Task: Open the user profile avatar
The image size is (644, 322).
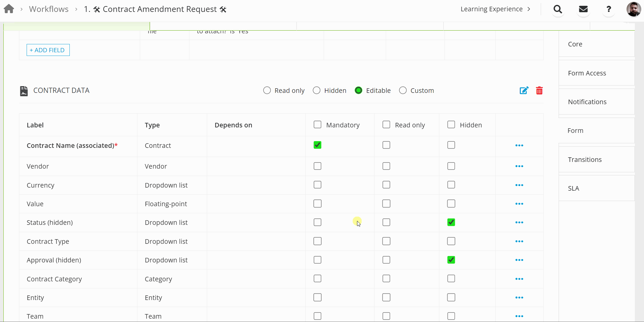Action: point(633,9)
